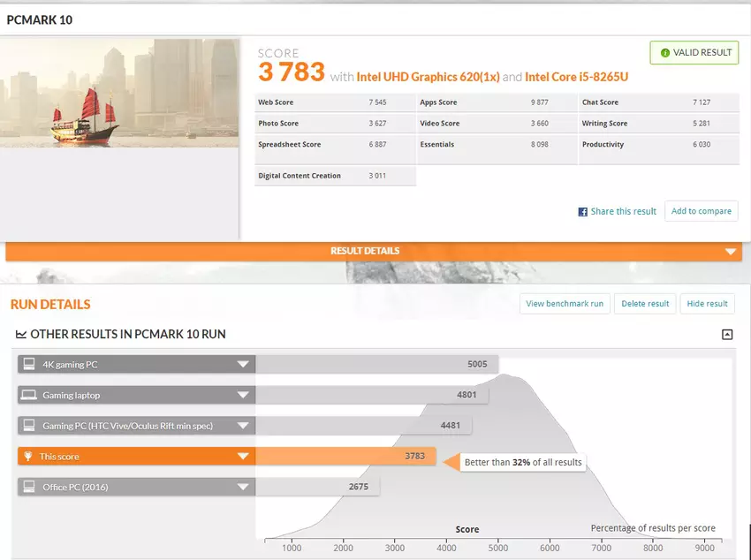
Task: Expand the Result Details orange bar
Action: pyautogui.click(x=730, y=252)
